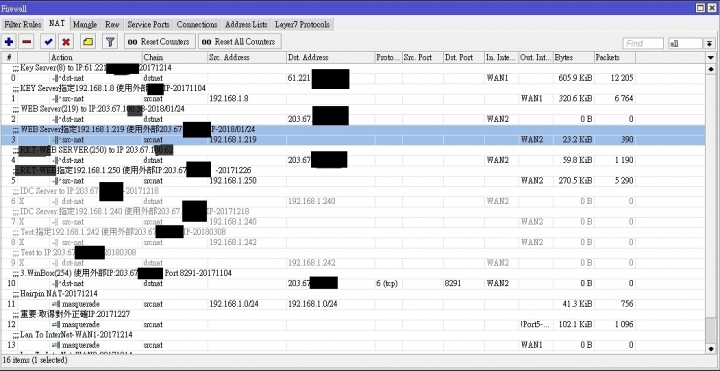Click the blue checkmark Enable rule icon
Image resolution: width=720 pixels, height=371 pixels.
(48, 42)
